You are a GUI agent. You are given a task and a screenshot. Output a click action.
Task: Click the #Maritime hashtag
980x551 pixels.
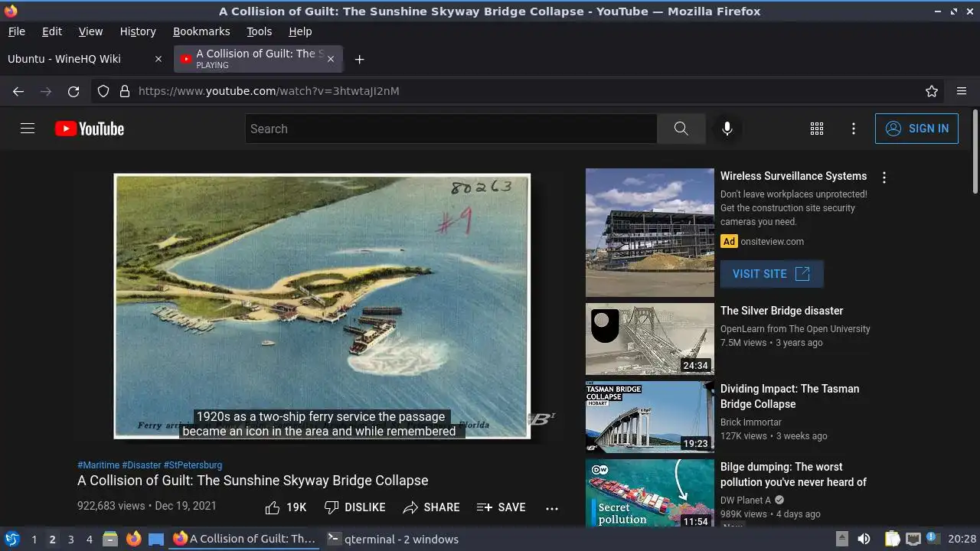[98, 465]
